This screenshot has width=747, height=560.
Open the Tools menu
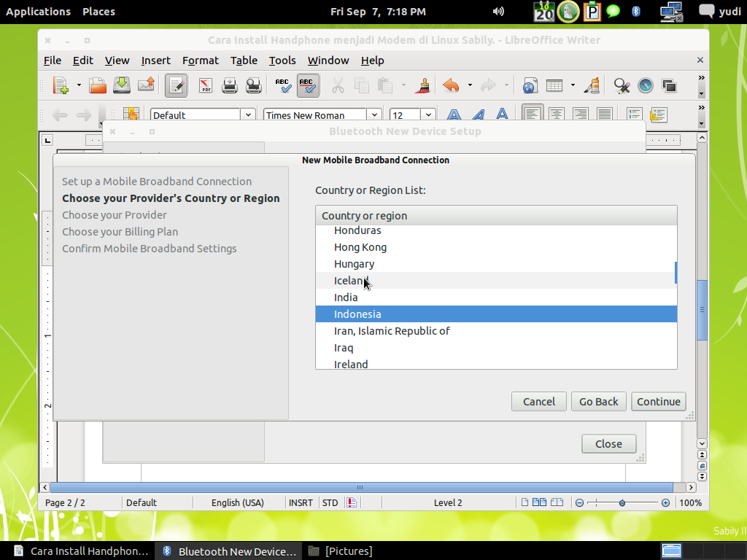pyautogui.click(x=282, y=61)
